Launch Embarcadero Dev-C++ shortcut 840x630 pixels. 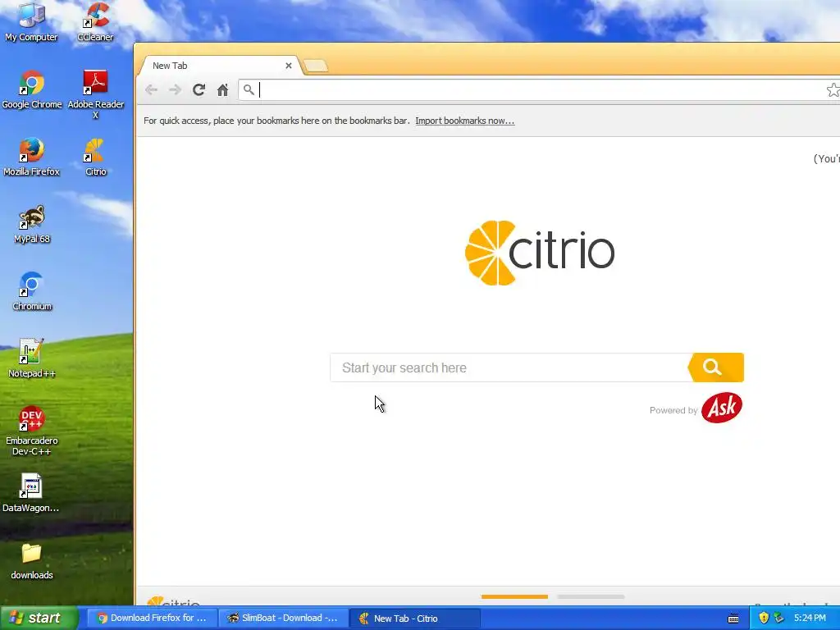tap(32, 431)
